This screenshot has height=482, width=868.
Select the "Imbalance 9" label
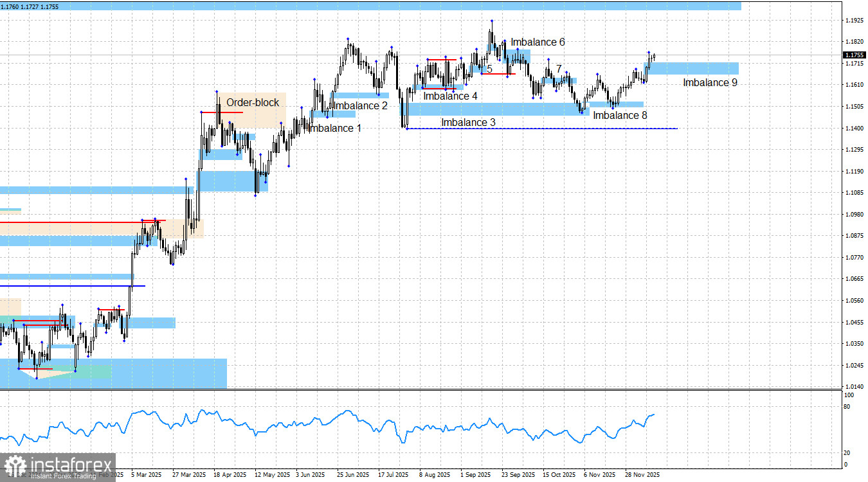coord(710,82)
